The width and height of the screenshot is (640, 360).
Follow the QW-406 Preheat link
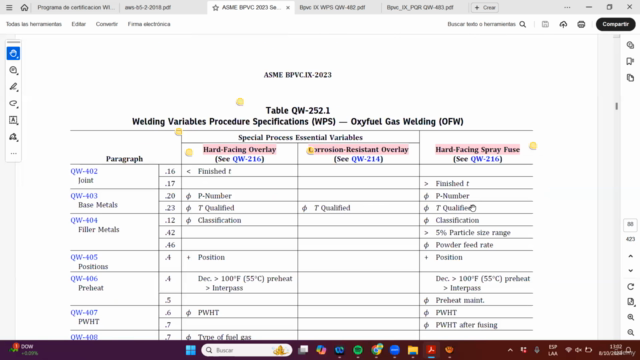[84, 278]
